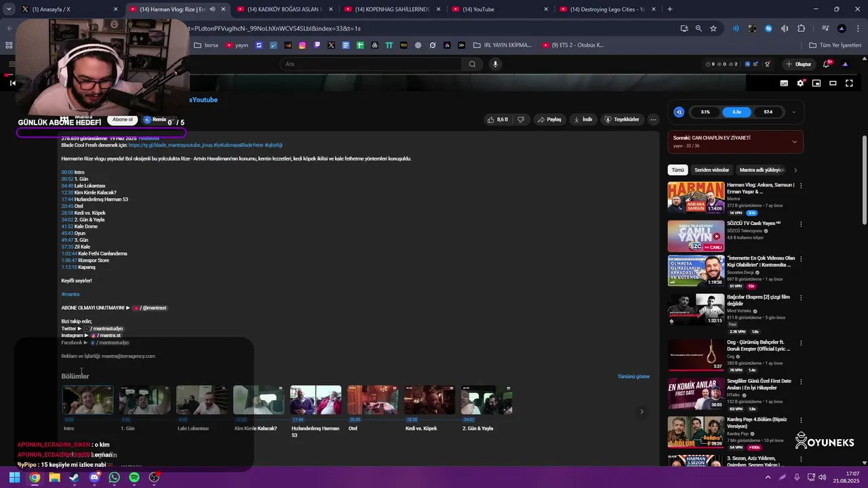
Task: Open the borsa bookmarks folder
Action: pos(206,45)
